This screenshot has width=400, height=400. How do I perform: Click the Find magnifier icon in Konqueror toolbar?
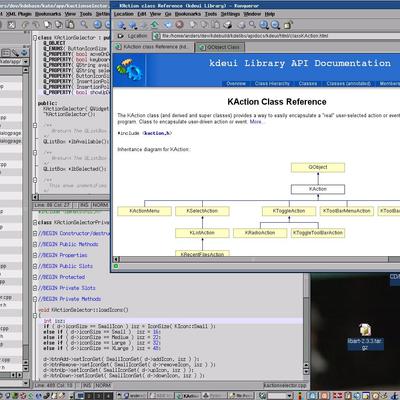(252, 25)
